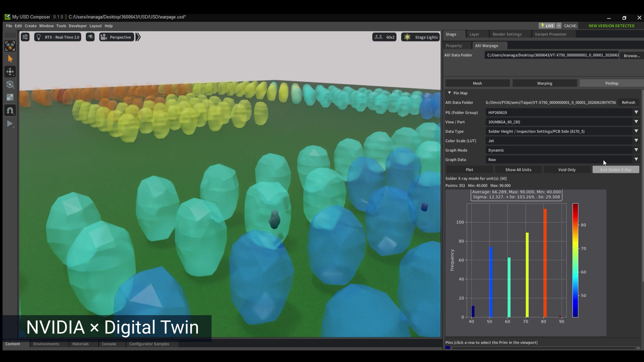Open the Color Scale (LUT) dropdown
The height and width of the screenshot is (362, 644).
pyautogui.click(x=562, y=141)
